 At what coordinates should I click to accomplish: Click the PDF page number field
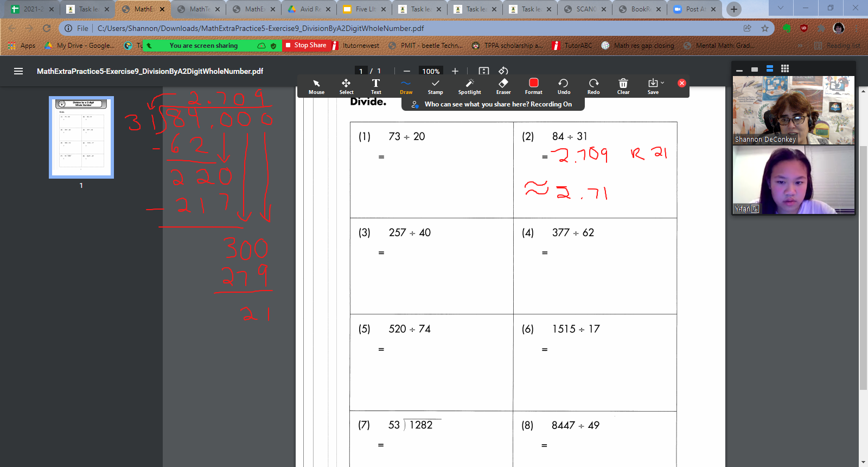[x=361, y=71]
